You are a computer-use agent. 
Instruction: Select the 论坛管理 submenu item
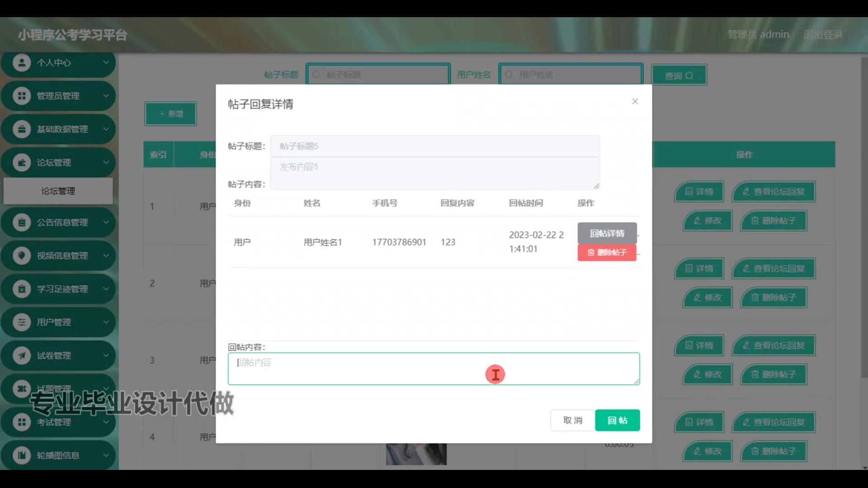tap(58, 191)
